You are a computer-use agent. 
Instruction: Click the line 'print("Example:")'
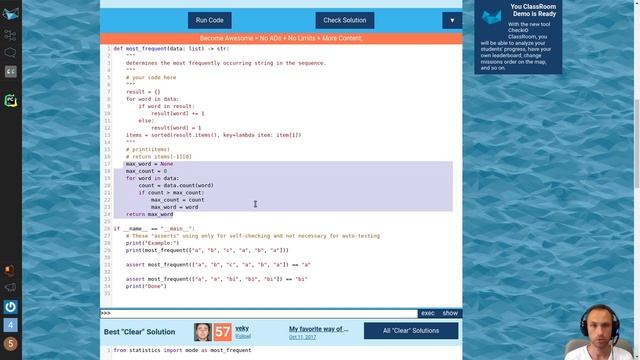coord(152,243)
